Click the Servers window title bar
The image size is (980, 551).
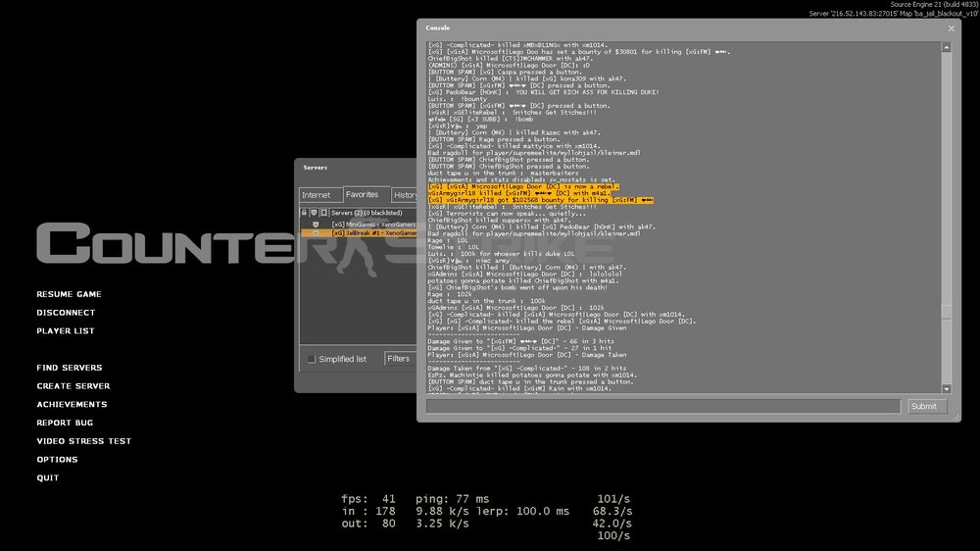357,168
